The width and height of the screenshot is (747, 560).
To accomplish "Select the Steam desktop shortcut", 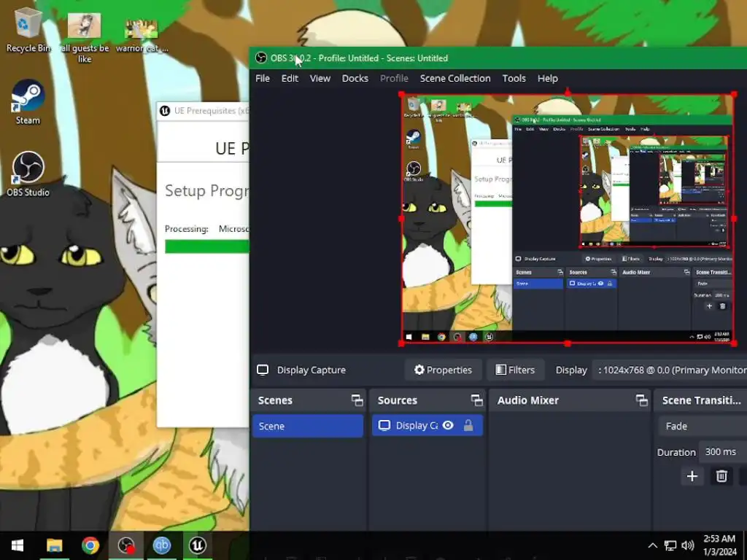I will pos(28,102).
